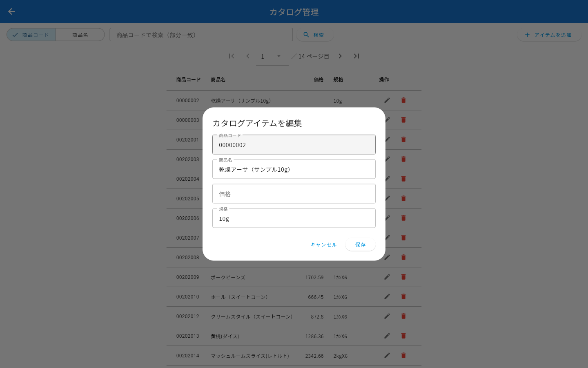Click the 規格 field showing 10g

click(294, 218)
